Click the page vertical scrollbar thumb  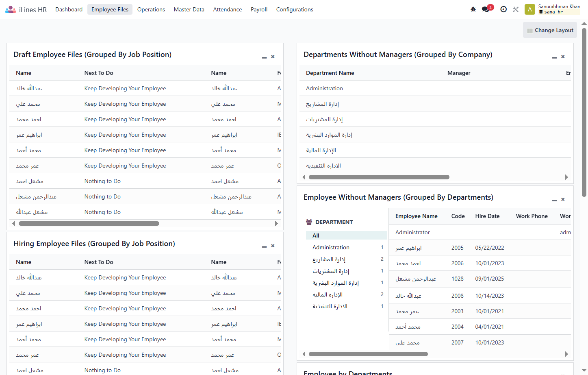[x=584, y=112]
